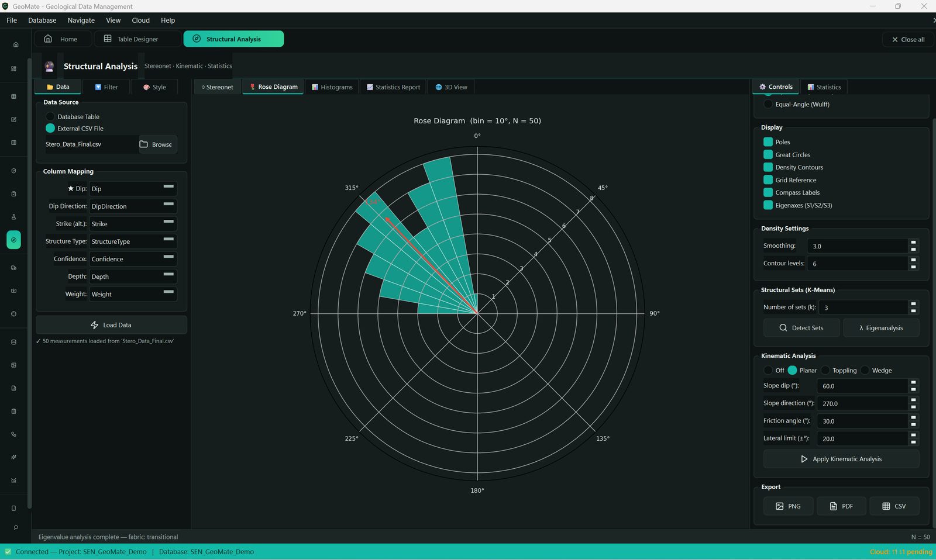Toggle Eigenaxes (S1/S2/S3) checkbox
936x560 pixels.
coord(768,205)
